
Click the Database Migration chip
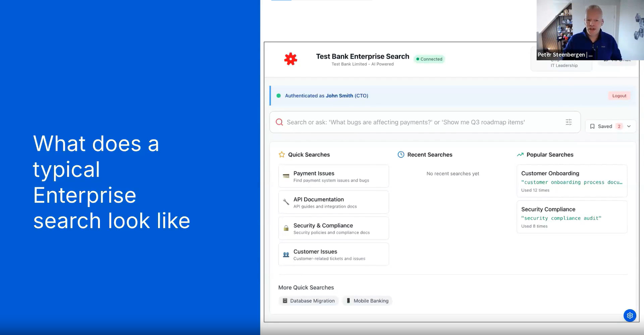(308, 301)
